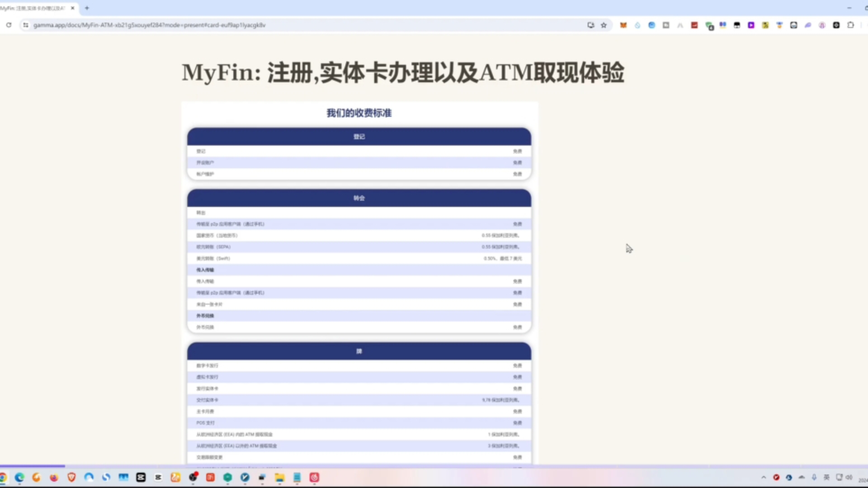This screenshot has height=488, width=868.
Task: Click the 来自一张卡片 row
Action: 359,304
